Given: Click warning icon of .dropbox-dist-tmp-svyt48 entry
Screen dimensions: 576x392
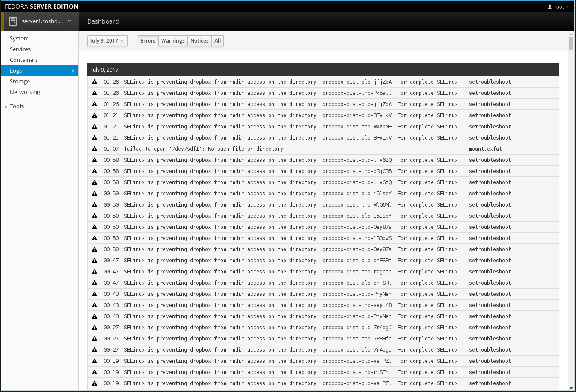Looking at the screenshot, I should (x=95, y=305).
